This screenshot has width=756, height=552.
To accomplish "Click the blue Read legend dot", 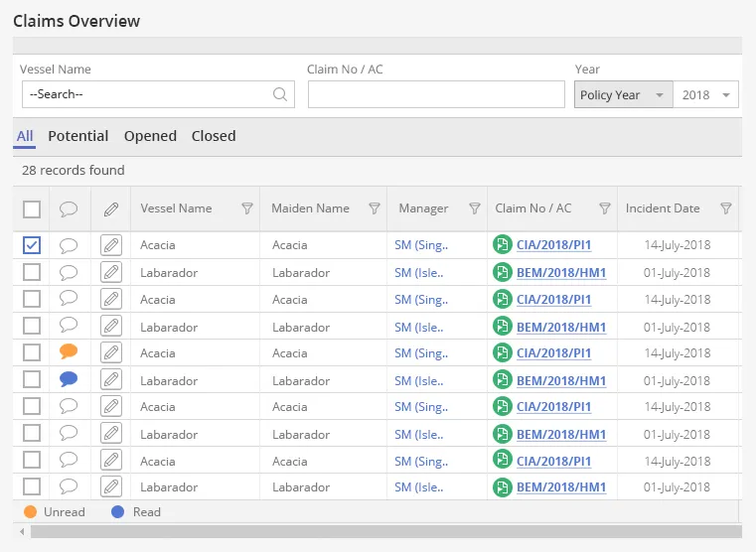I will point(117,512).
